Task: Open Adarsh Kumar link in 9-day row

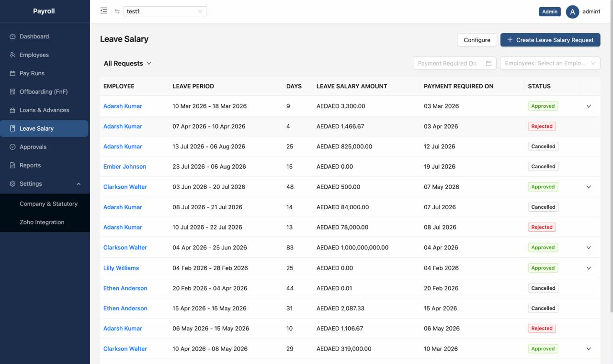Action: coord(123,106)
